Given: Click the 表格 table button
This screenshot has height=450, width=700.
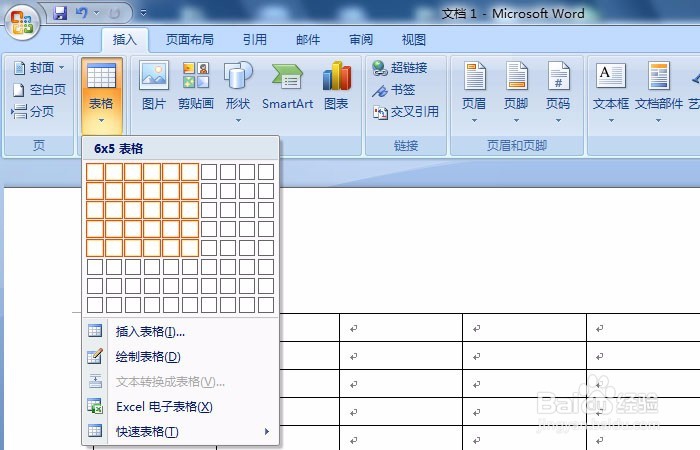Looking at the screenshot, I should pyautogui.click(x=101, y=94).
